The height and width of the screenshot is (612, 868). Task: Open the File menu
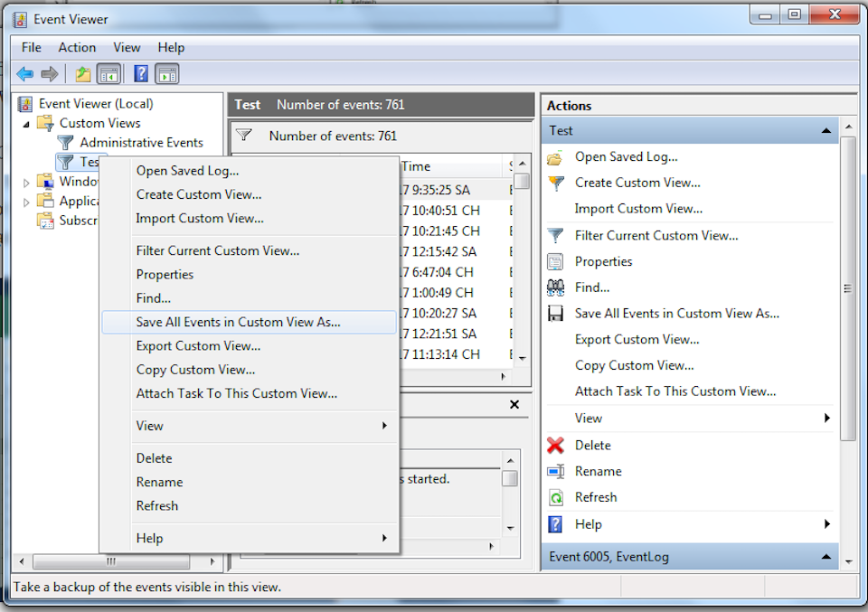point(31,48)
